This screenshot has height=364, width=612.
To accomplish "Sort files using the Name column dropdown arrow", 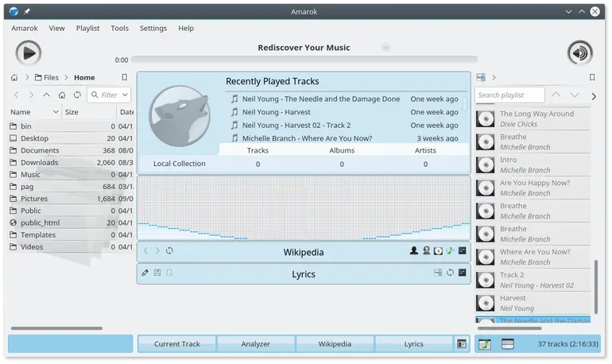I will click(56, 112).
